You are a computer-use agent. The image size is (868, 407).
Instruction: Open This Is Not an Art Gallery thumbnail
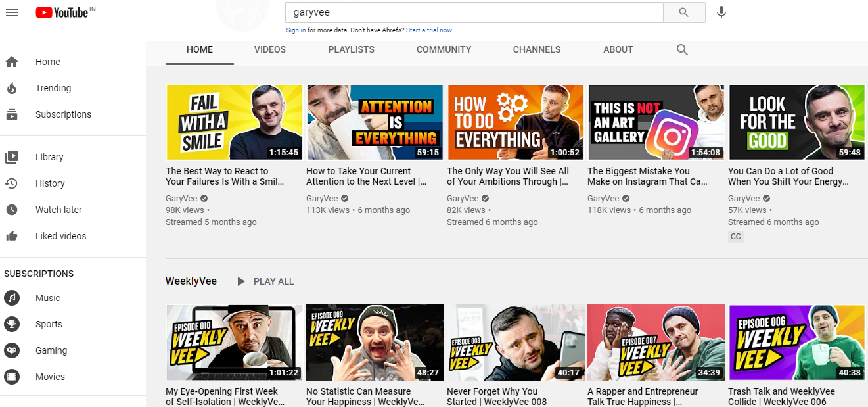[x=656, y=122]
